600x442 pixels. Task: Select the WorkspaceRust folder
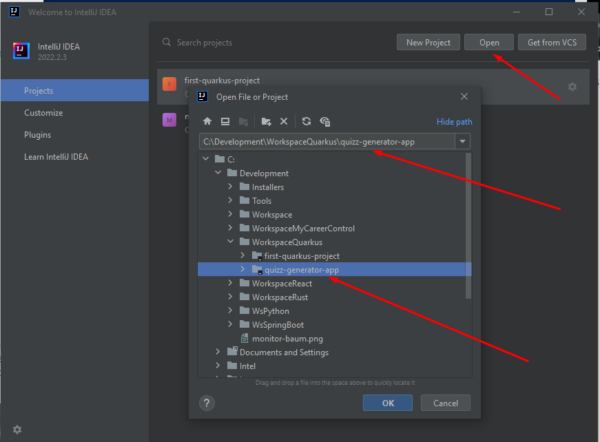280,297
